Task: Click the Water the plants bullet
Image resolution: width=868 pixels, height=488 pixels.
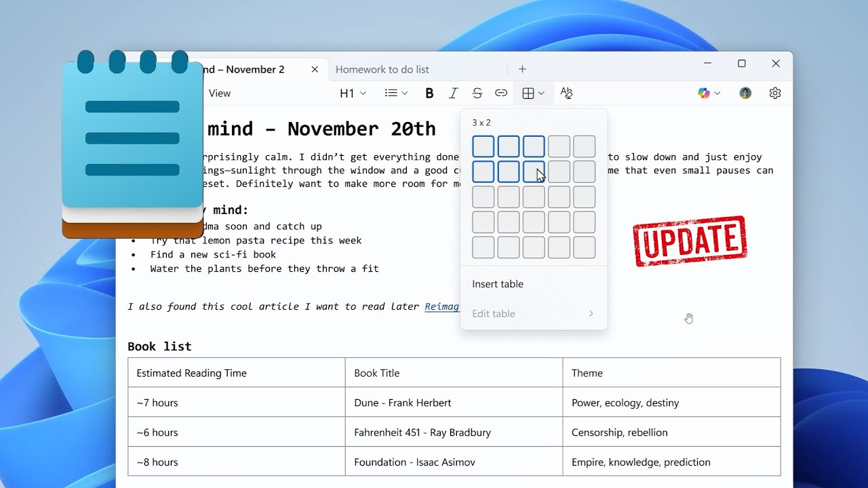Action: [264, 269]
